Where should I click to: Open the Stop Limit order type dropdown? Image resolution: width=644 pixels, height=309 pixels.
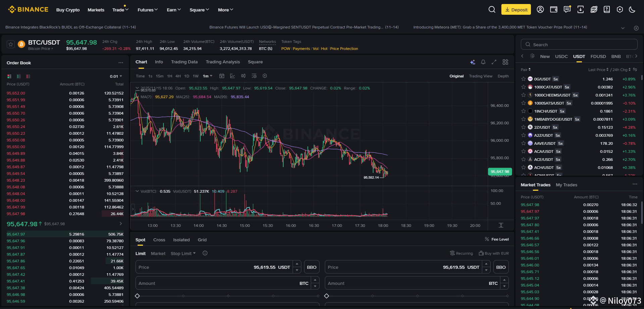click(183, 253)
